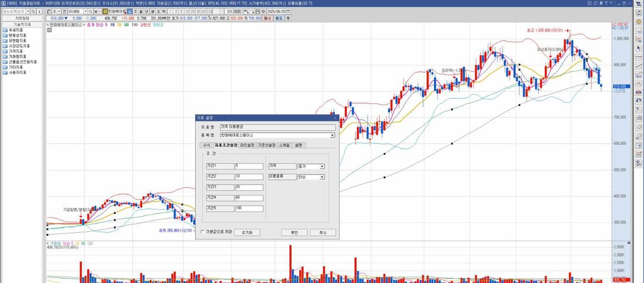
Task: Open the 이동종류 dropdown showing 단순
Action: (321, 176)
